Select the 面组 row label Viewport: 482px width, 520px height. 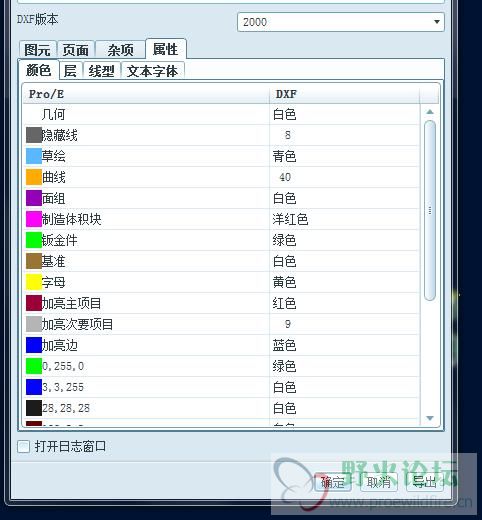pyautogui.click(x=53, y=198)
